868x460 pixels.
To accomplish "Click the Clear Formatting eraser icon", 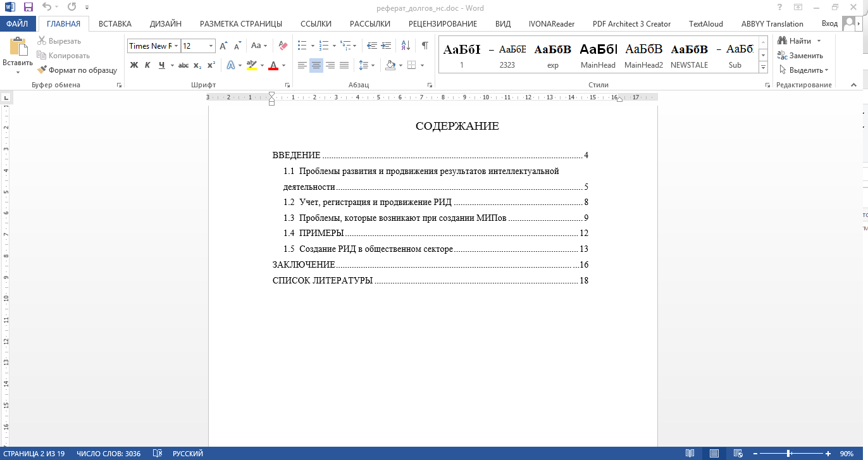I will point(283,46).
